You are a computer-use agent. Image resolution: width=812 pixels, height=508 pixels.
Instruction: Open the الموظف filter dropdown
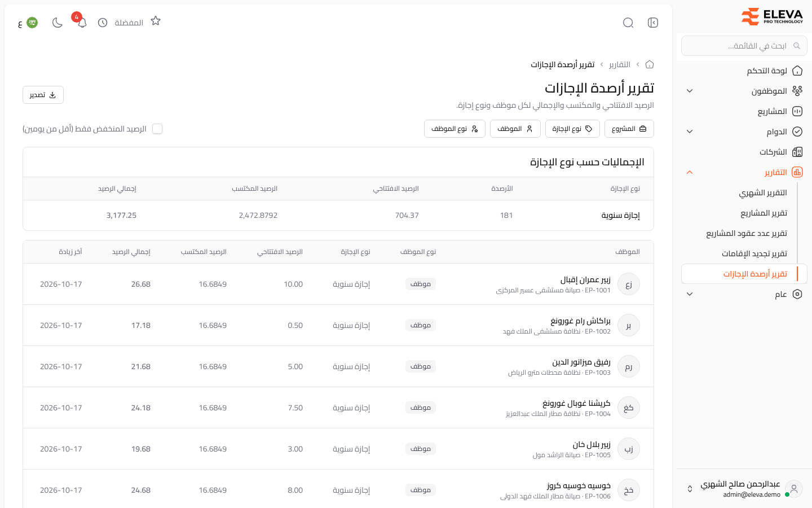[x=515, y=129]
